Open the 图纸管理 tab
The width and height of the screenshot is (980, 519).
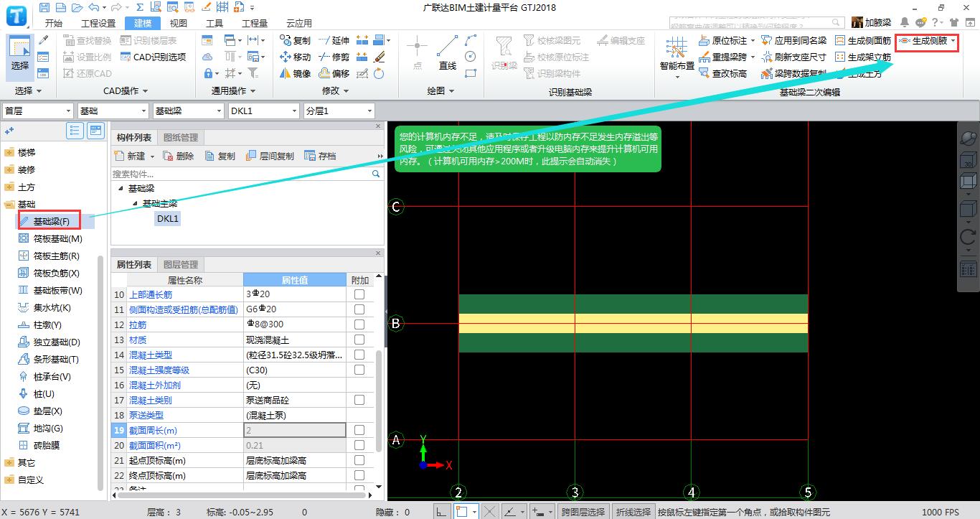click(181, 137)
